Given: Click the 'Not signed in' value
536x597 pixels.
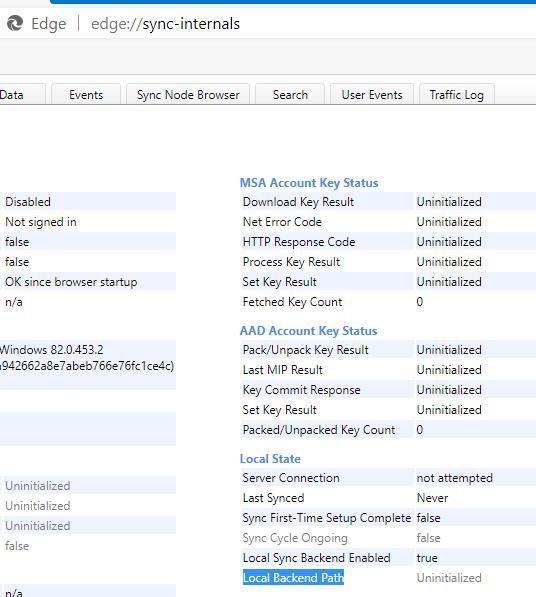Looking at the screenshot, I should [x=41, y=222].
